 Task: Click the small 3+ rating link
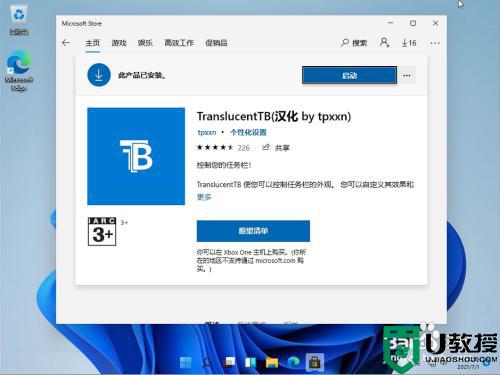point(124,222)
